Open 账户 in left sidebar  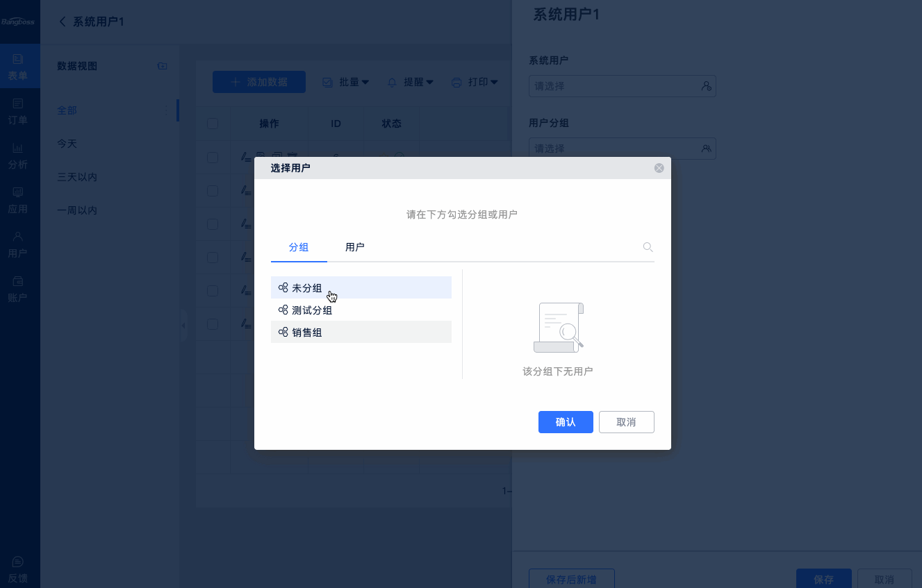(18, 289)
